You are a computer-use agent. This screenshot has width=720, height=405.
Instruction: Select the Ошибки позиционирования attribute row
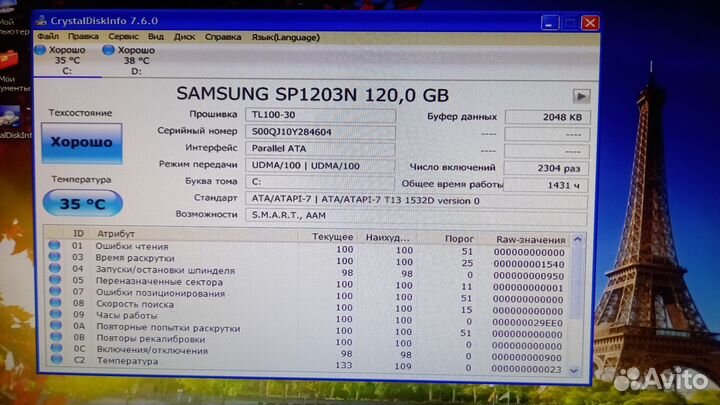pyautogui.click(x=308, y=295)
